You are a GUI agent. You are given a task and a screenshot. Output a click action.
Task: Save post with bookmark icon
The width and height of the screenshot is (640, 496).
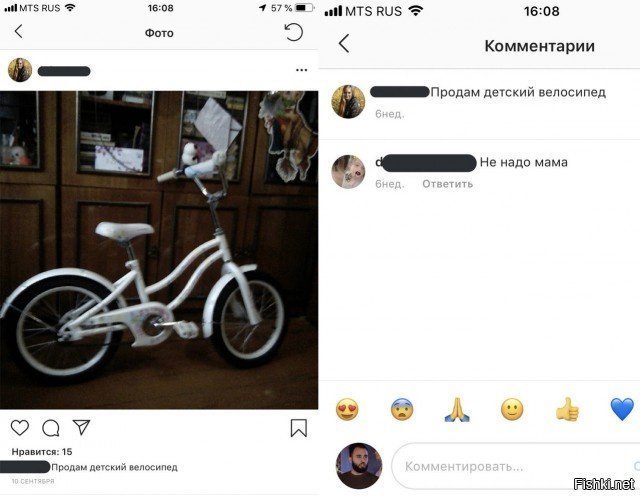[299, 428]
